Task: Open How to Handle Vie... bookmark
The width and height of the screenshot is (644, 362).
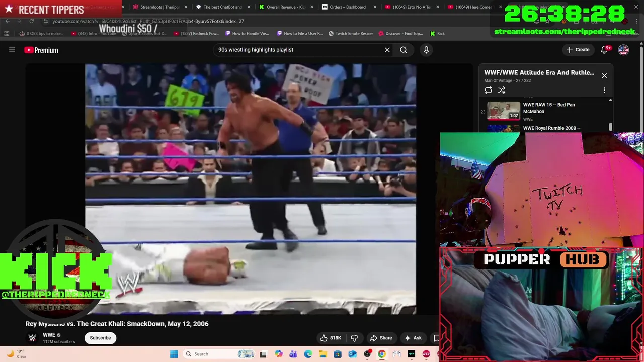Action: click(247, 33)
